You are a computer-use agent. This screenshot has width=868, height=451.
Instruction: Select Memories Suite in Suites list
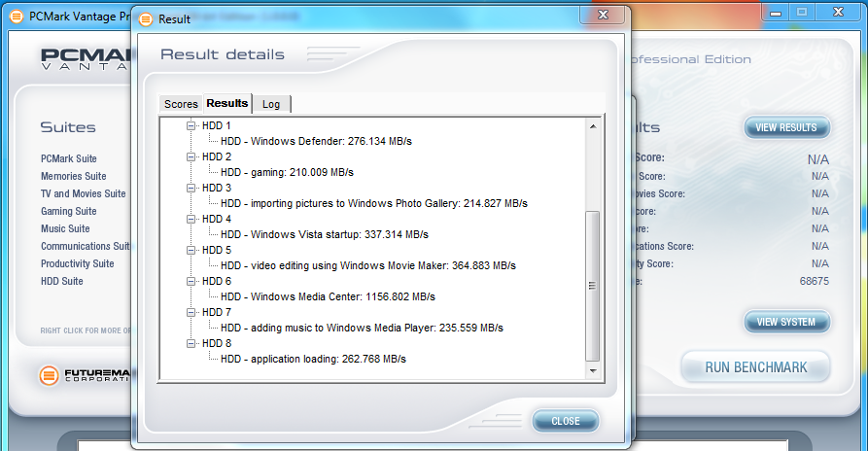tap(74, 176)
